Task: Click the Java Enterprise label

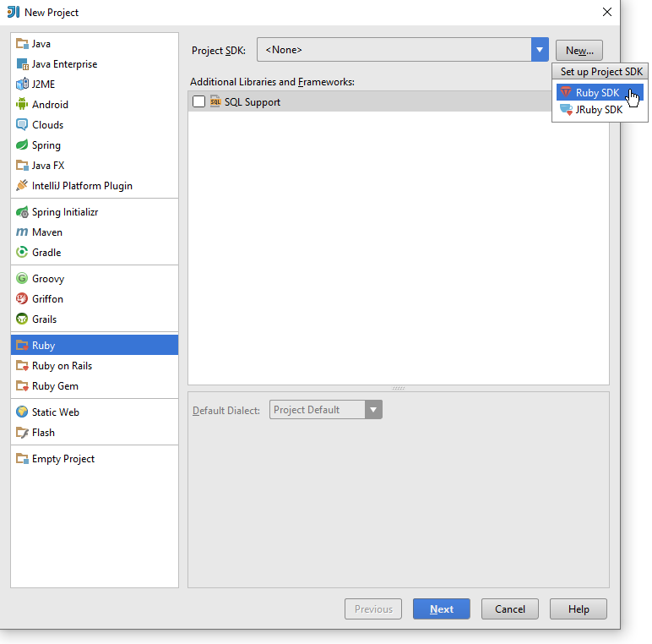Action: click(64, 64)
